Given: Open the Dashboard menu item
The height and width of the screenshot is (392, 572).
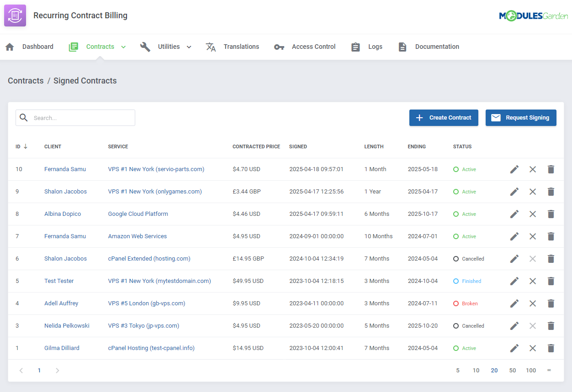Looking at the screenshot, I should pos(38,47).
